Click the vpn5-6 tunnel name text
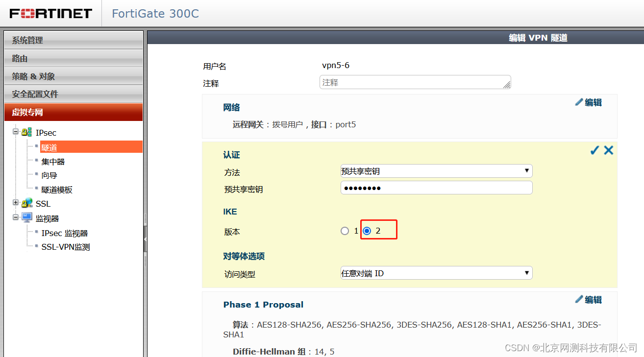Viewport: 644px width, 357px height. pos(335,65)
